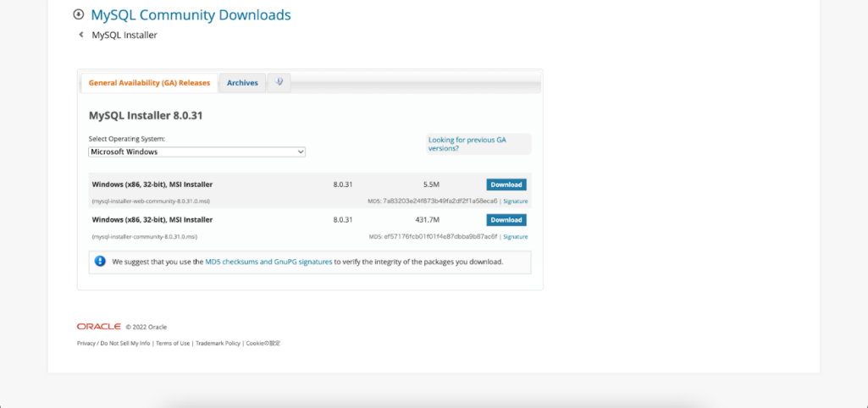Open the Terms of Use link
The image size is (868, 408).
pyautogui.click(x=173, y=343)
